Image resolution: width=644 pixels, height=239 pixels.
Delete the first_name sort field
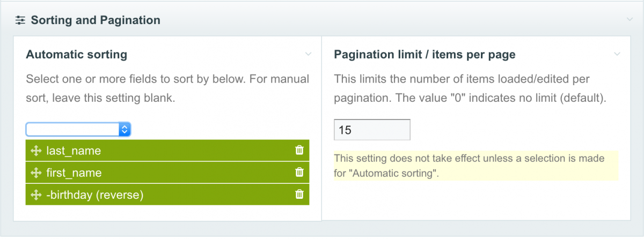299,173
